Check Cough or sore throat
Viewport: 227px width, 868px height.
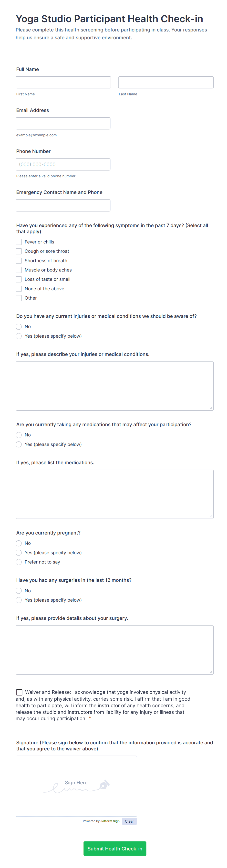[19, 251]
